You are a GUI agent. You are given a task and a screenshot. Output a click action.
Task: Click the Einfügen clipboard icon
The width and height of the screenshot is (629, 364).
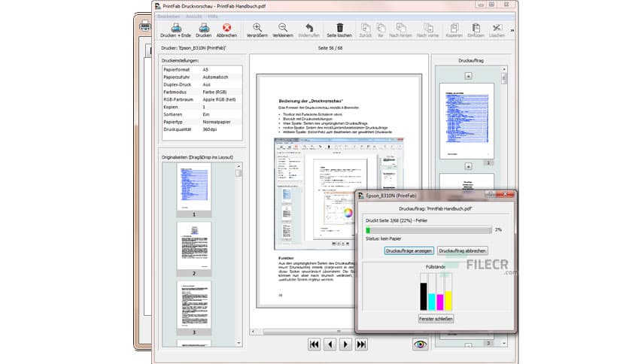[x=476, y=29]
